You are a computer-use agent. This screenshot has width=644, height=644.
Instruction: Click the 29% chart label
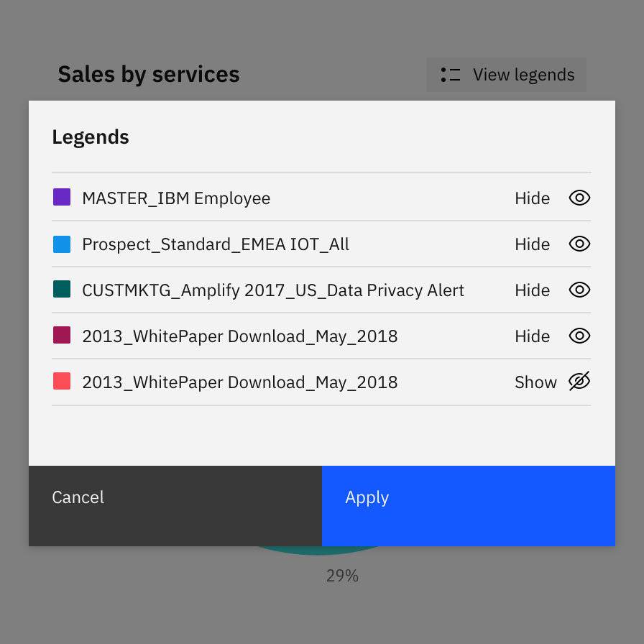click(342, 576)
